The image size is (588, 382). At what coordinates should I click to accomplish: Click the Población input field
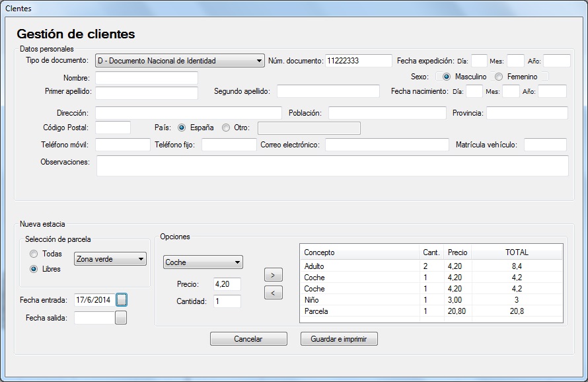point(387,113)
